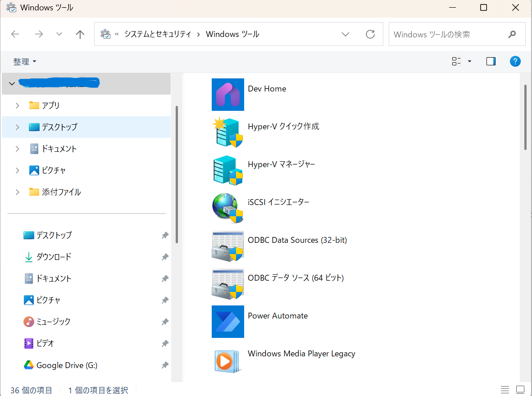Open the view options dropdown arrow
The image size is (532, 396).
469,61
